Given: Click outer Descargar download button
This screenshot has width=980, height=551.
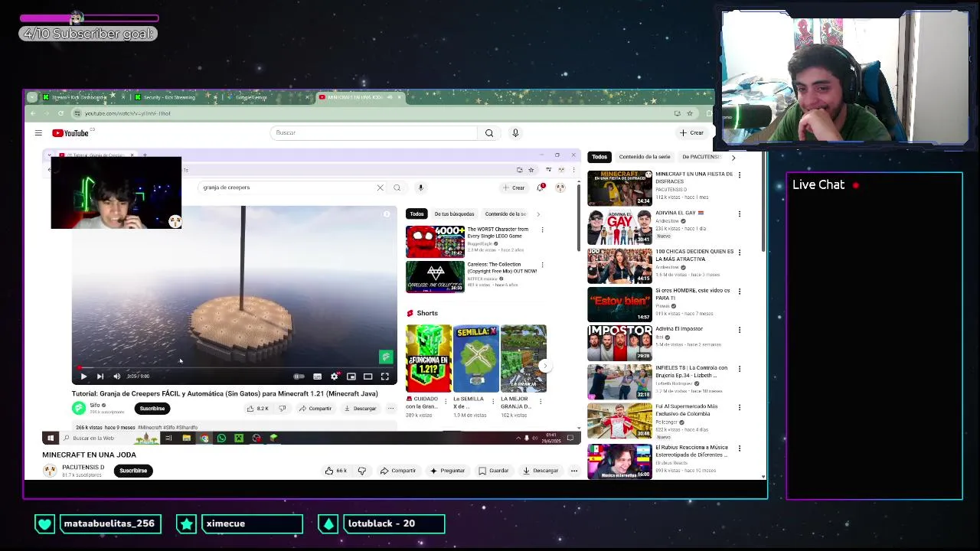Looking at the screenshot, I should point(541,471).
